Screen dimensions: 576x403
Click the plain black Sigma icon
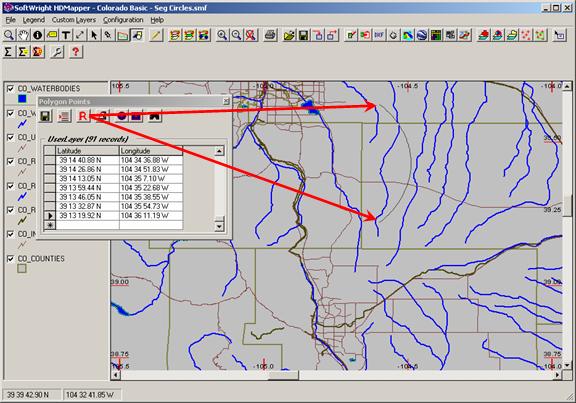8,52
